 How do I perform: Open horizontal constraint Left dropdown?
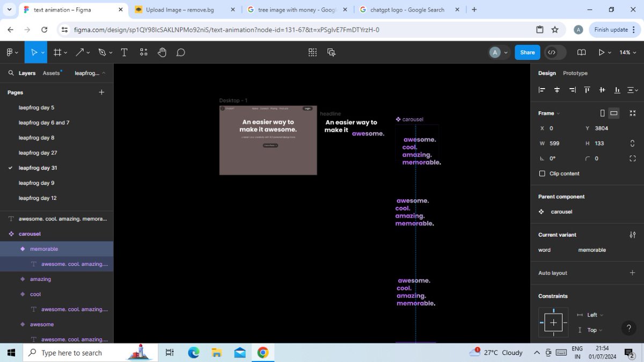(590, 315)
